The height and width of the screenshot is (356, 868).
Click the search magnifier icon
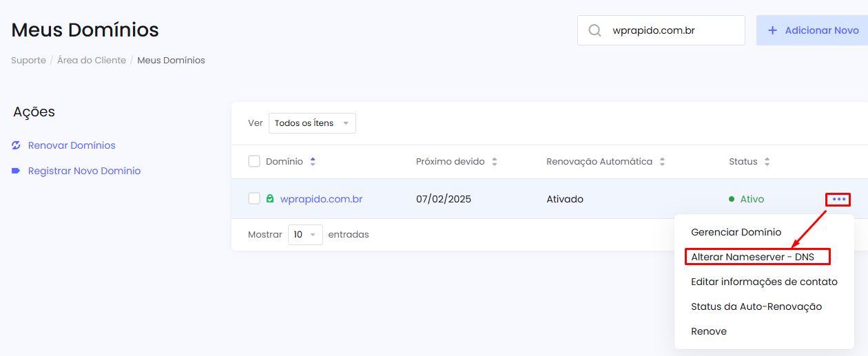coord(595,30)
